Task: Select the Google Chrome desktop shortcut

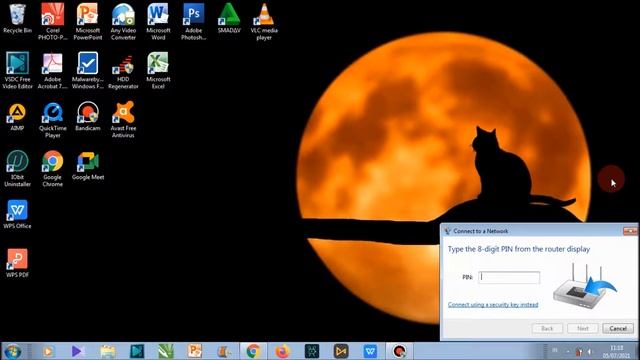Action: pyautogui.click(x=53, y=168)
